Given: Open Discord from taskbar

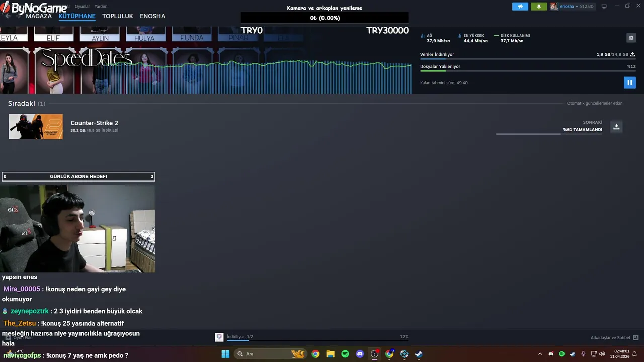Looking at the screenshot, I should (x=360, y=354).
